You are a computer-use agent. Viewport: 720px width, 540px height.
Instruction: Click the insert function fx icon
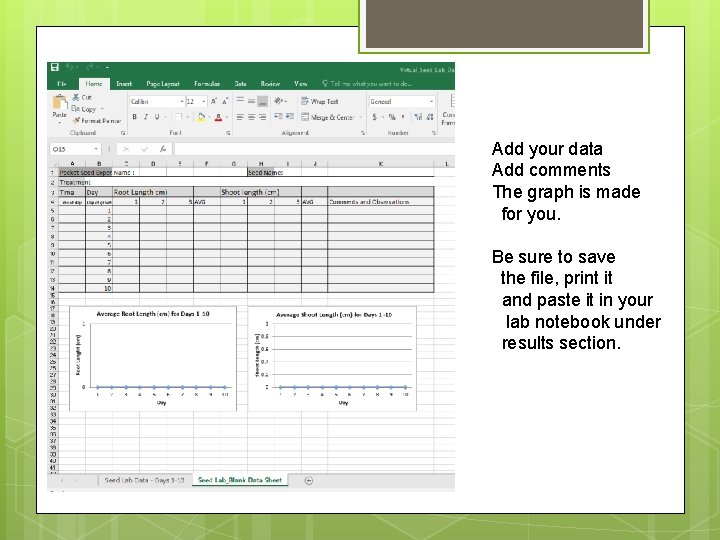pos(163,149)
